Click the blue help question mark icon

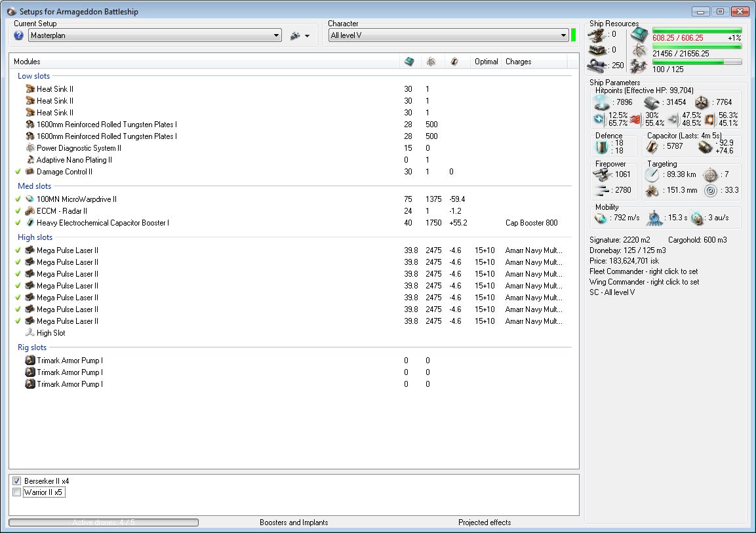pos(19,35)
